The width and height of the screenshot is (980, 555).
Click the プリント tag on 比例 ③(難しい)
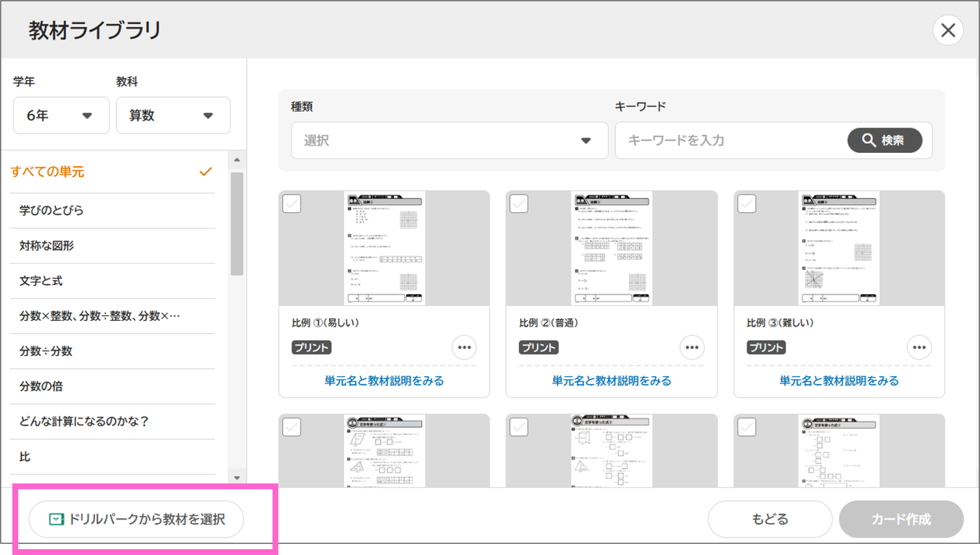766,347
